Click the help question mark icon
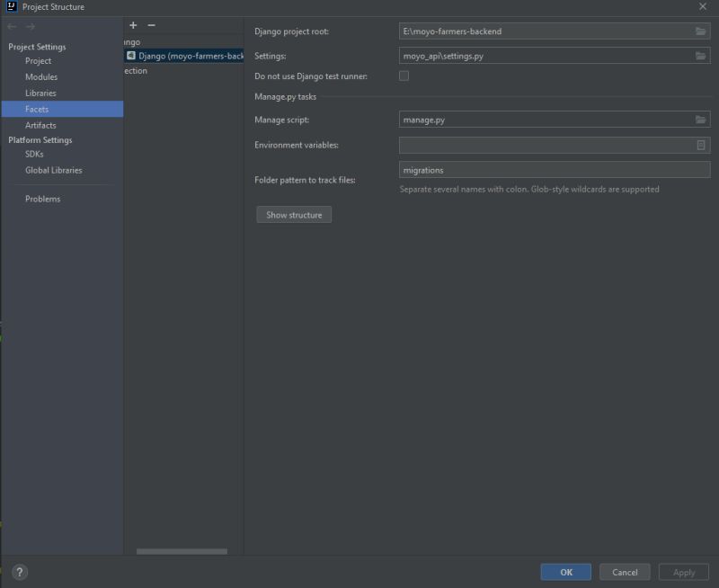The height and width of the screenshot is (588, 719). click(20, 572)
